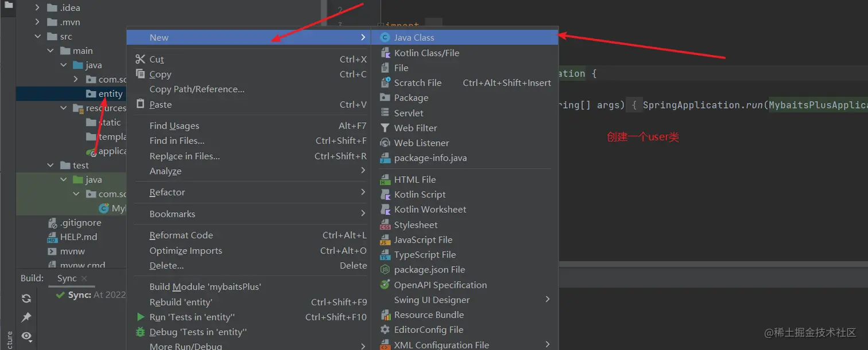
Task: Collapse the resources folder
Action: click(x=64, y=108)
